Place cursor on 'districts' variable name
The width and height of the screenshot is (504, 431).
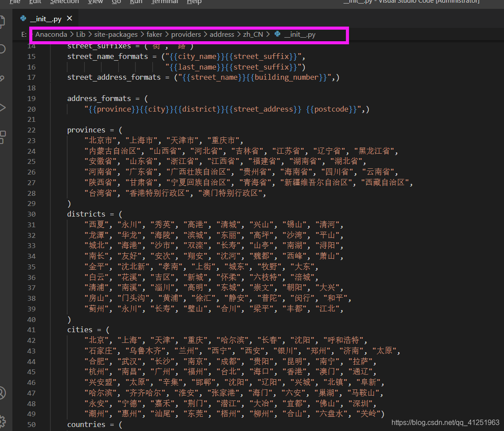86,214
